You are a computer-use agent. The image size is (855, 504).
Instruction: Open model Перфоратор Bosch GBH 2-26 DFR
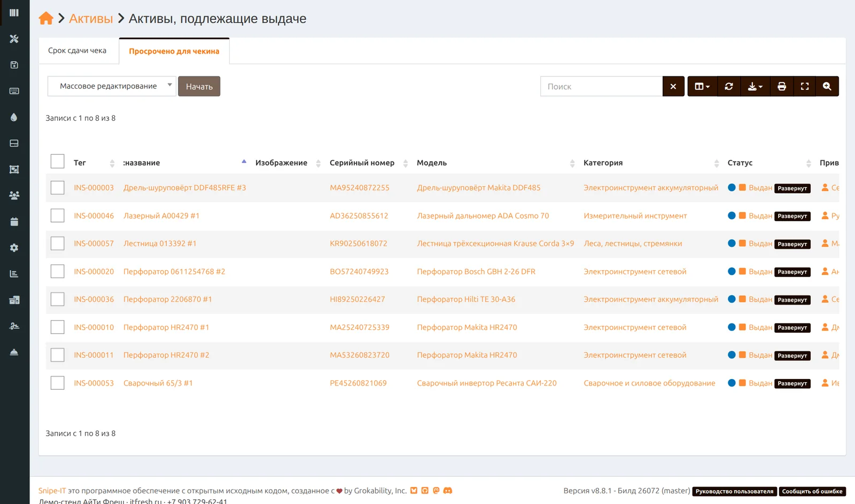(x=476, y=272)
